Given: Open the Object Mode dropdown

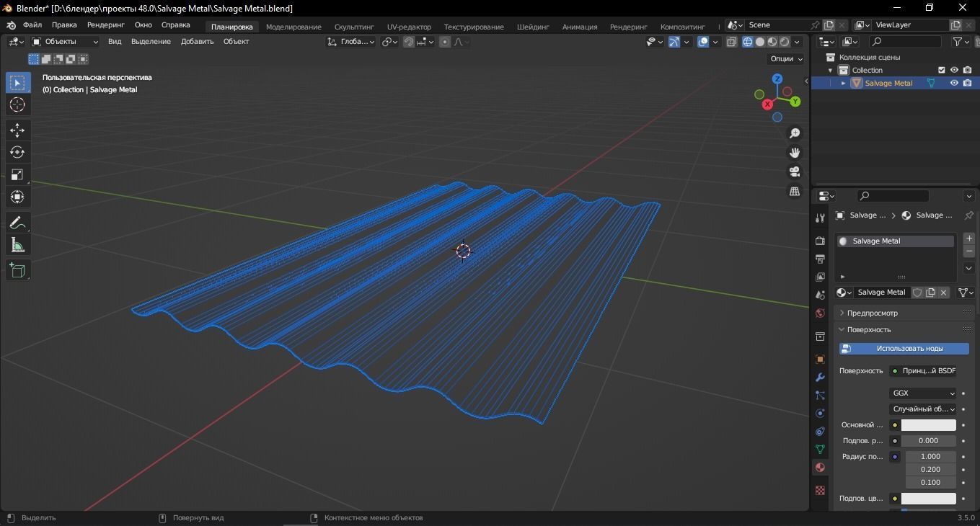Looking at the screenshot, I should [x=65, y=42].
